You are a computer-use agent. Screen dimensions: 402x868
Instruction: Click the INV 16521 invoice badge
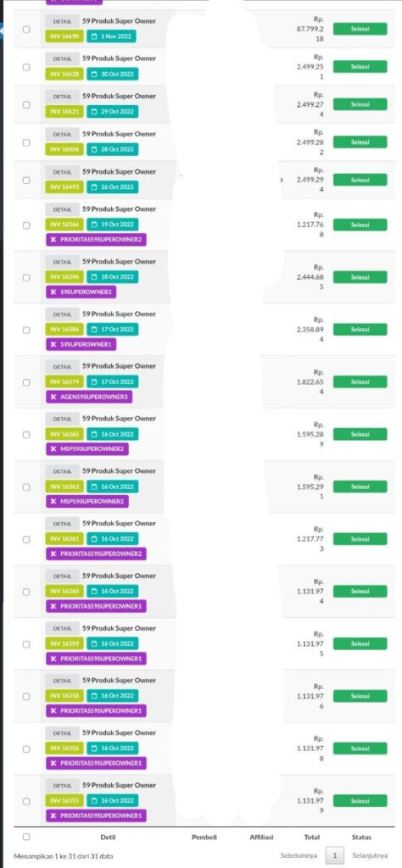pos(64,112)
